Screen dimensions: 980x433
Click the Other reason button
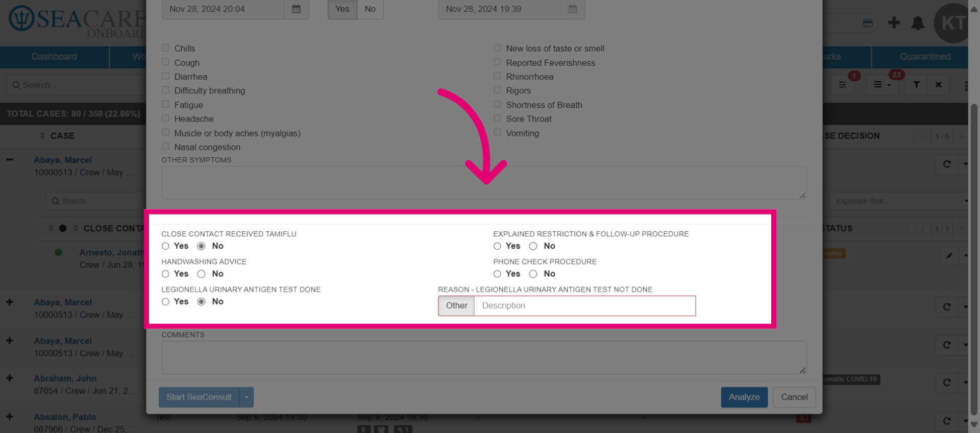456,306
